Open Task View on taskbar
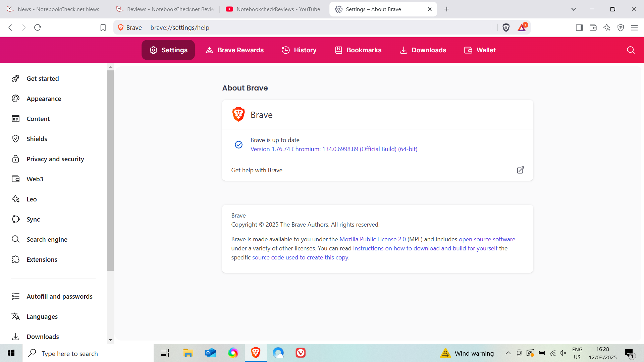644x362 pixels. point(165,353)
